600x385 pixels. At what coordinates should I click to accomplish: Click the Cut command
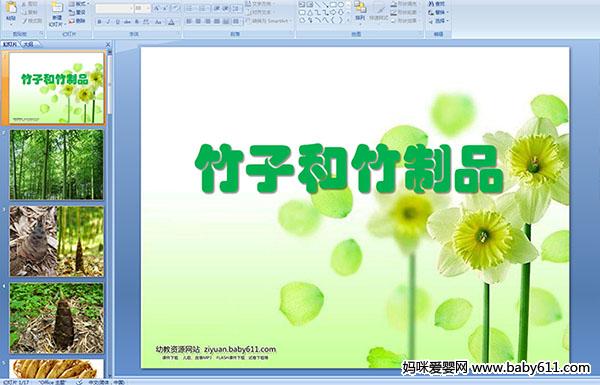(29, 4)
